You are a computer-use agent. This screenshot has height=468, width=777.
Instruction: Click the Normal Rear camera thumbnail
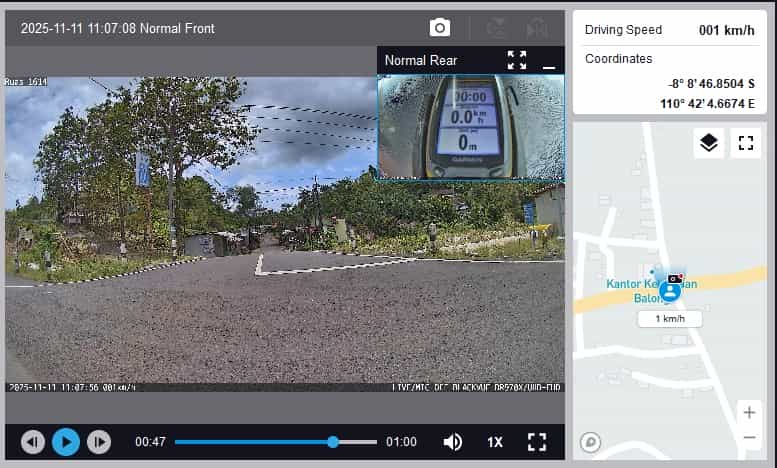coord(470,127)
